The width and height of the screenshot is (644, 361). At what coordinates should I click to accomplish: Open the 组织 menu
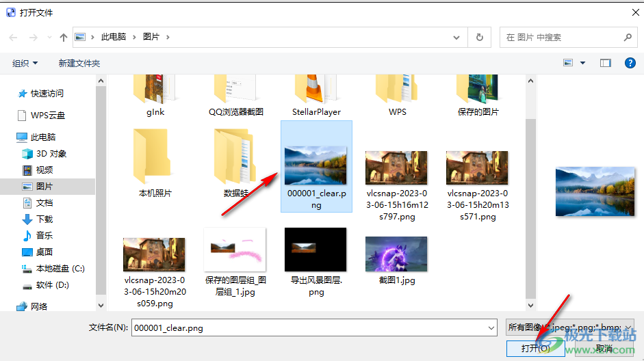point(25,63)
